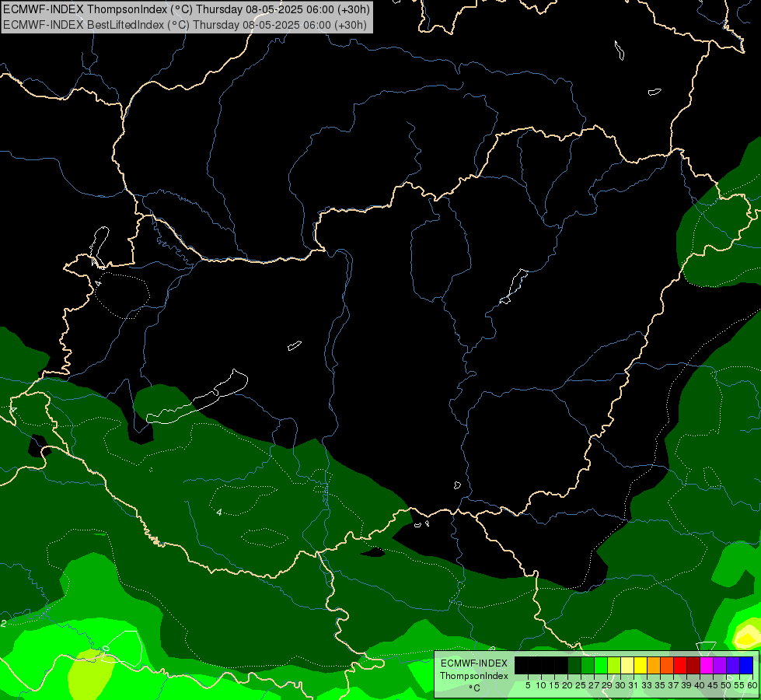Select the pale yellow 30–31 legend swatch
Viewport: 761px width, 700px height.
point(627,665)
